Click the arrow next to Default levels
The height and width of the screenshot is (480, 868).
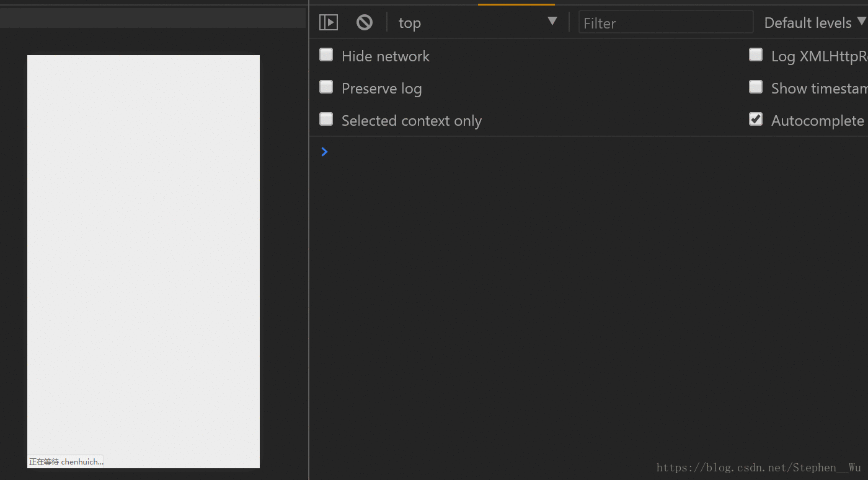(862, 21)
